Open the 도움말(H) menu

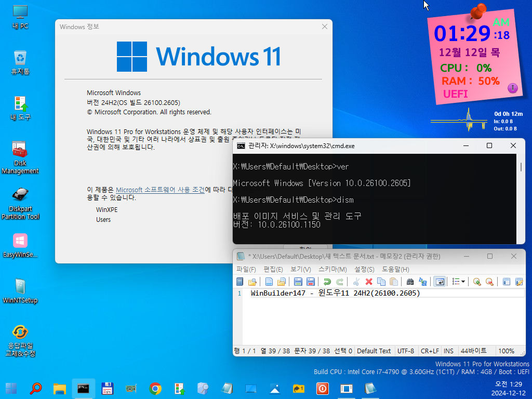pyautogui.click(x=395, y=269)
